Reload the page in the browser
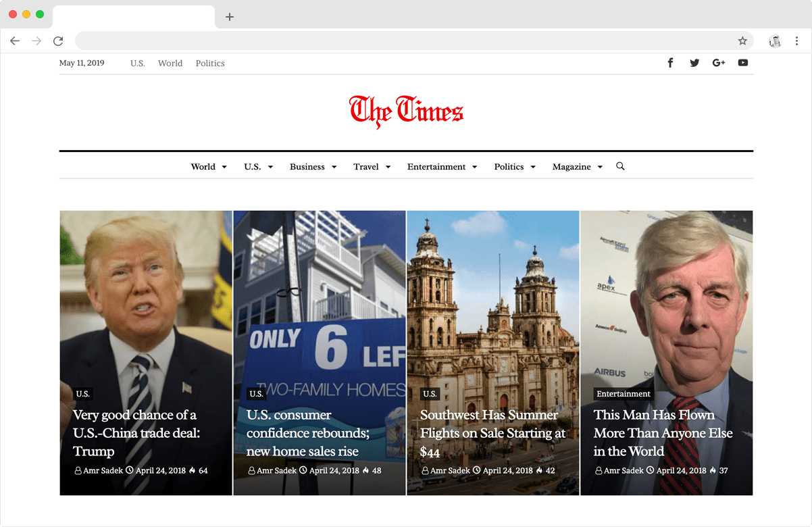The image size is (812, 527). coord(58,41)
